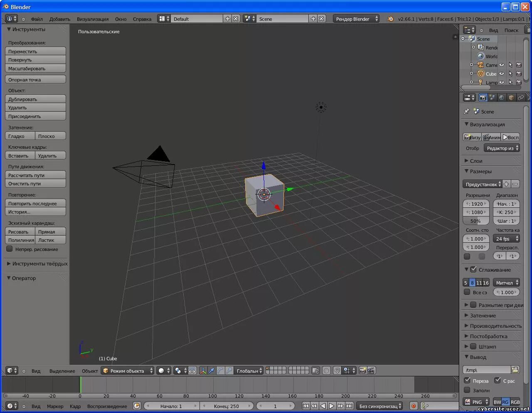Viewport: 532px width, 413px height.
Task: Select anti-aliasing sample count 11
Action: point(479,283)
